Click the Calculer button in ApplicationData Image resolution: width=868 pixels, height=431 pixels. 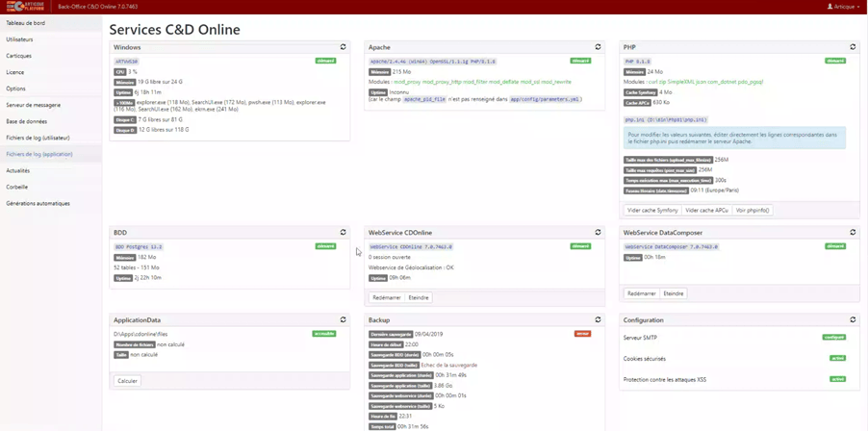127,381
